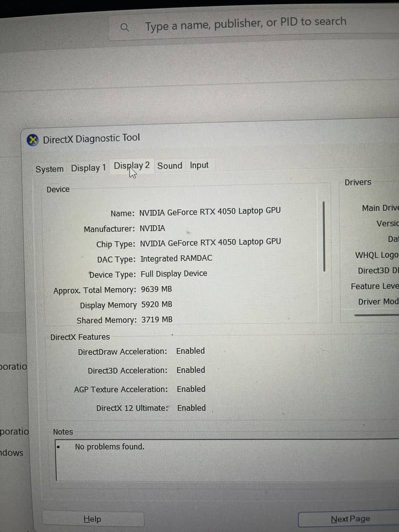
Task: Switch to the Display 1 tab
Action: click(x=88, y=168)
